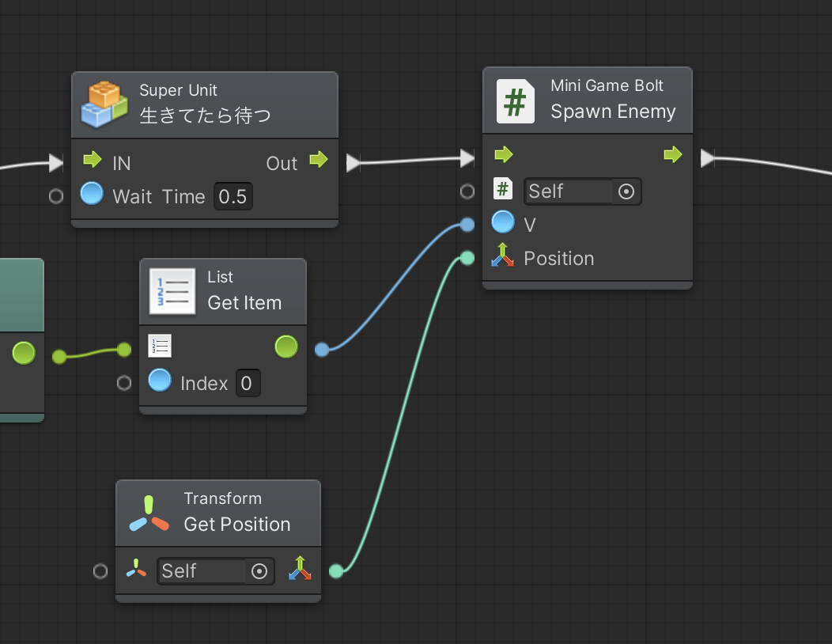This screenshot has width=832, height=644.
Task: Click the Get Position vector output icon
Action: (x=301, y=568)
